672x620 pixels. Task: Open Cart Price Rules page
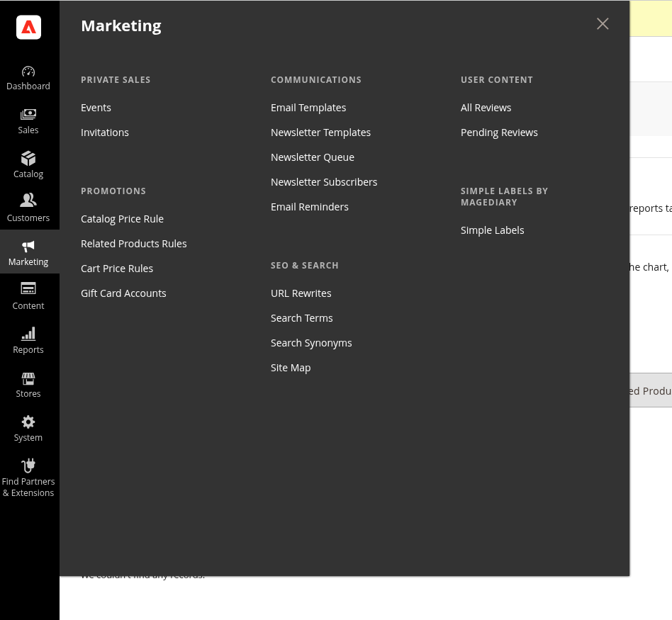(117, 269)
